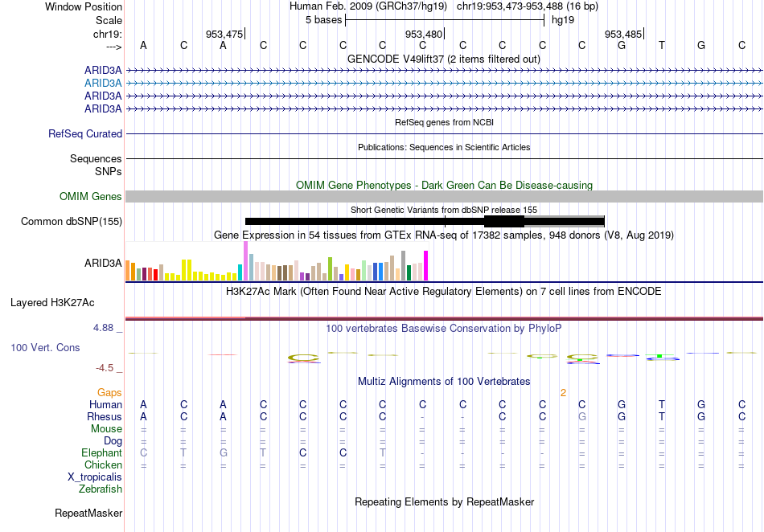The width and height of the screenshot is (764, 532).
Task: Click the Mouse species label
Action: (106, 429)
